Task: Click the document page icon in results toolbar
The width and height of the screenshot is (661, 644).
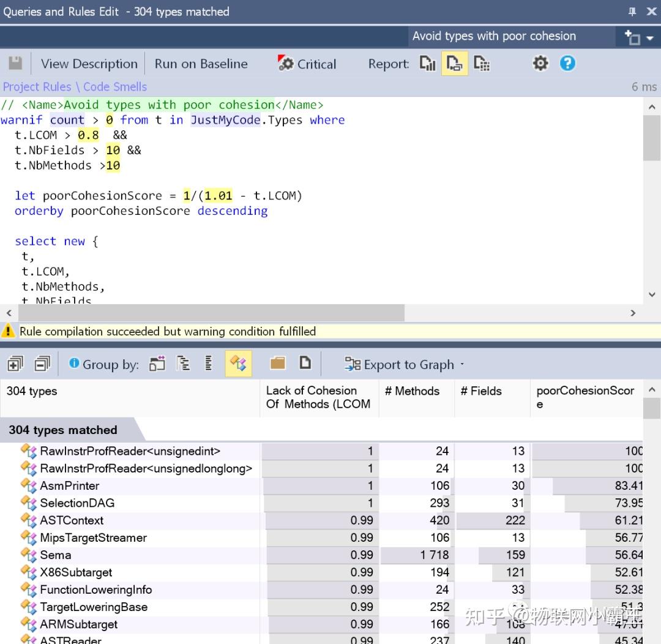Action: [x=305, y=364]
